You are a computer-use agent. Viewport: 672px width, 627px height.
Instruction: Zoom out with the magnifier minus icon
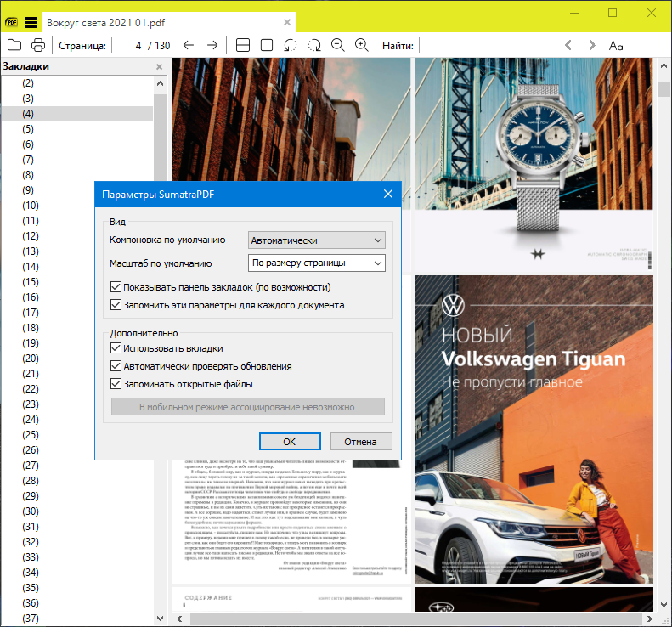[338, 45]
